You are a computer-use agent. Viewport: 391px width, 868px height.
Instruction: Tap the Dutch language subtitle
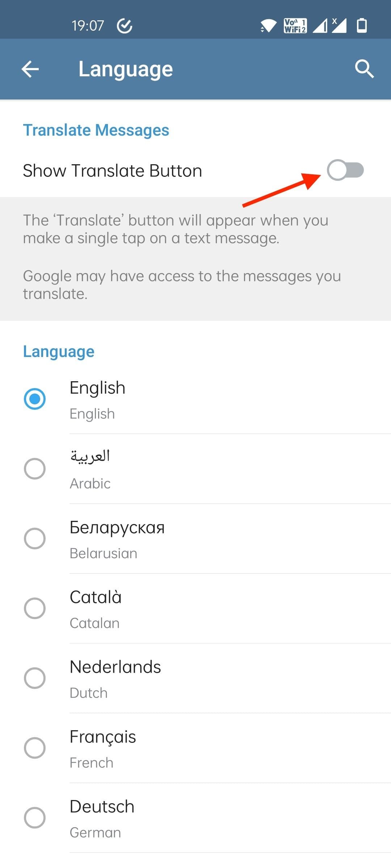(x=89, y=693)
